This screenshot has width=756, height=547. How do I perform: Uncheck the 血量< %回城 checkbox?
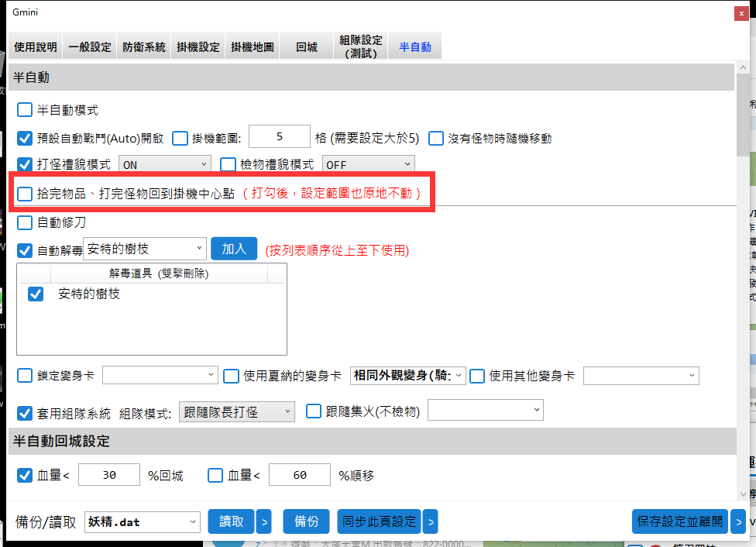[x=25, y=475]
